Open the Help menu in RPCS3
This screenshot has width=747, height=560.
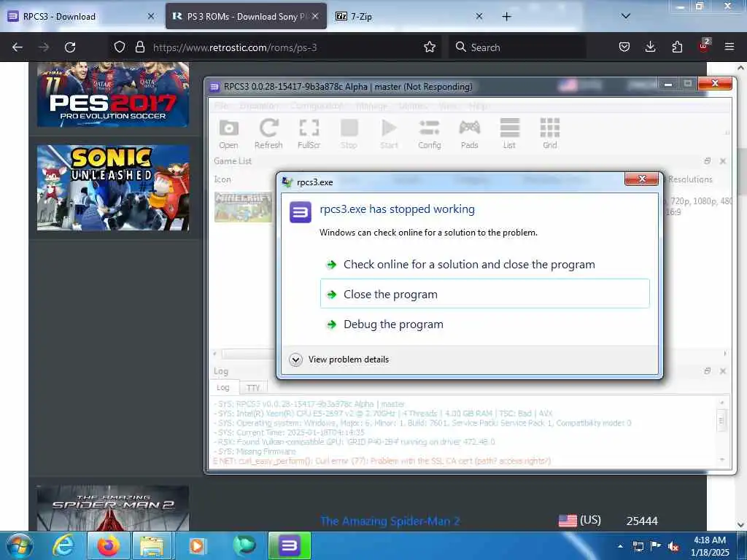[x=477, y=106]
